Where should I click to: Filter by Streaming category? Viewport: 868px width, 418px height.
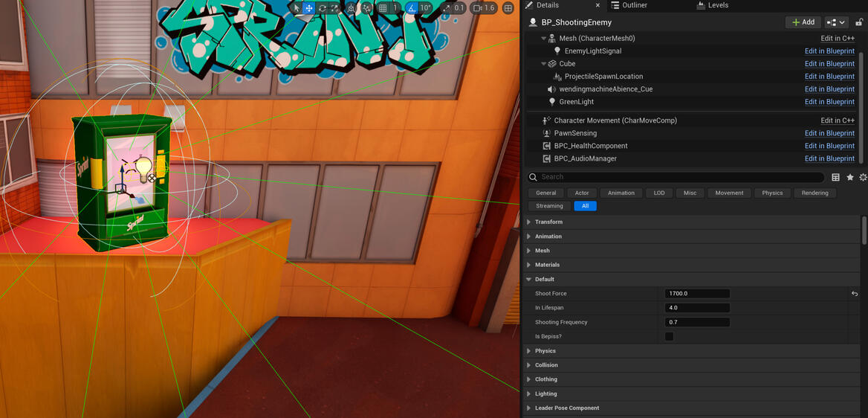[549, 206]
